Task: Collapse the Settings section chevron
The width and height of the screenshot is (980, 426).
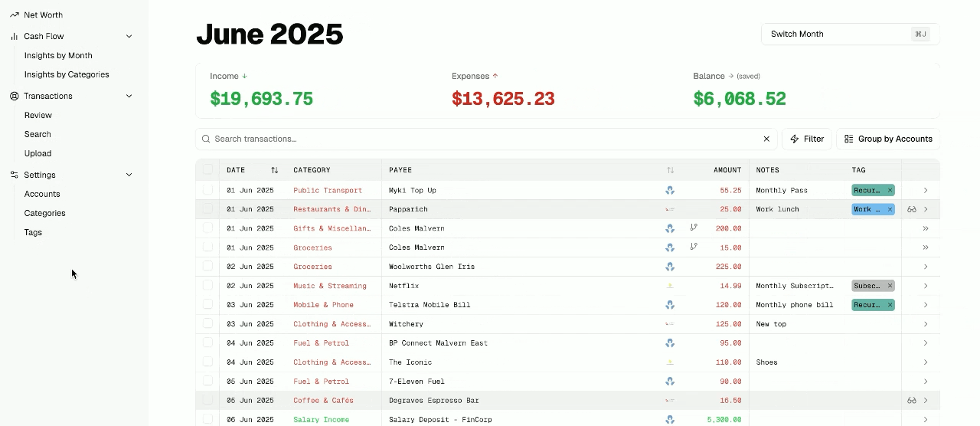Action: pyautogui.click(x=129, y=175)
